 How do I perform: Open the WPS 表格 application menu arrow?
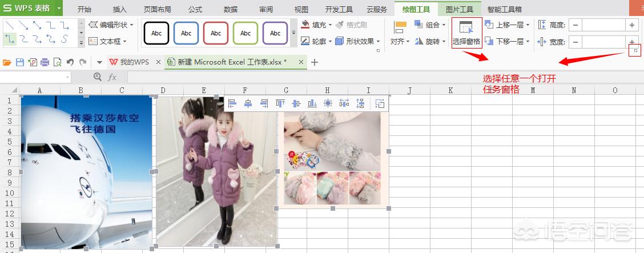tap(59, 8)
